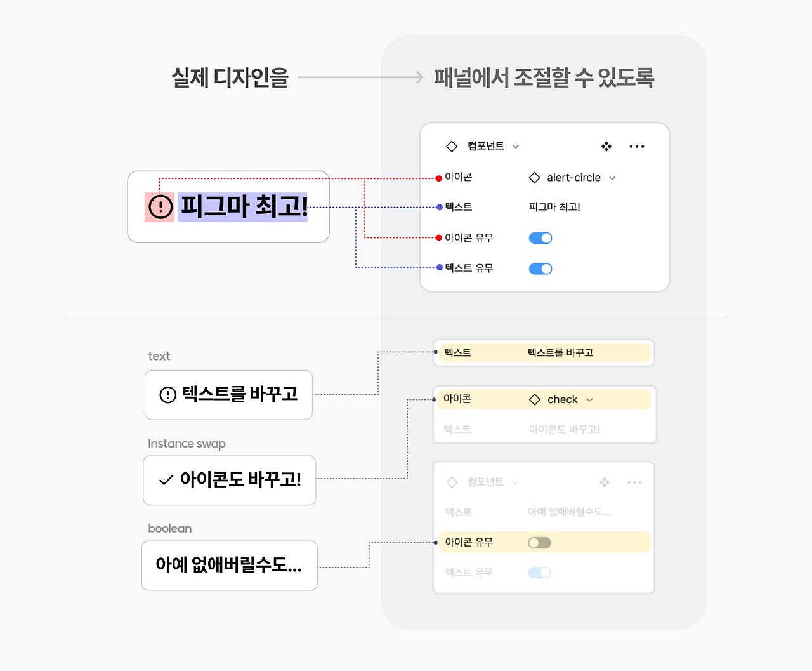Viewport: 812px width, 671px height.
Task: Click the 패널에서 조절할 수 있도록 heading
Action: point(544,77)
